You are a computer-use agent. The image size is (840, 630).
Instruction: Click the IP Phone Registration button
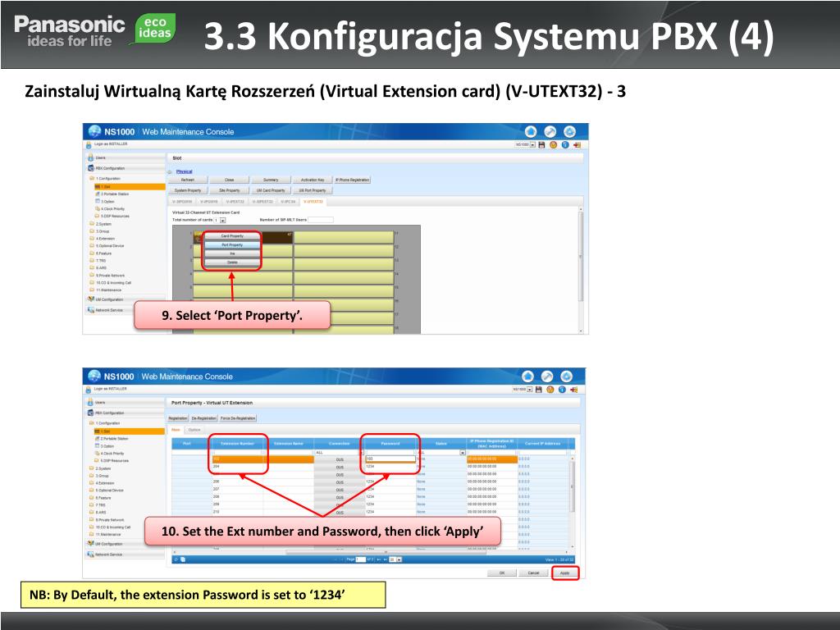click(352, 180)
